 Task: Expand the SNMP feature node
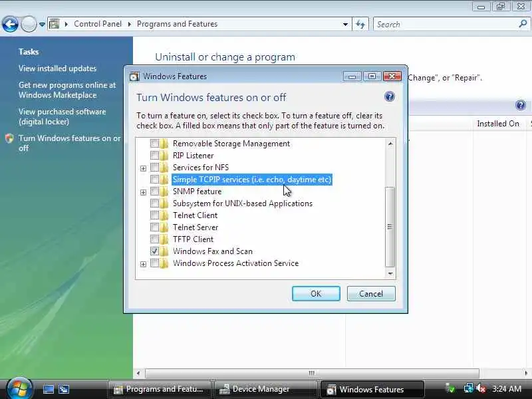[x=143, y=192]
